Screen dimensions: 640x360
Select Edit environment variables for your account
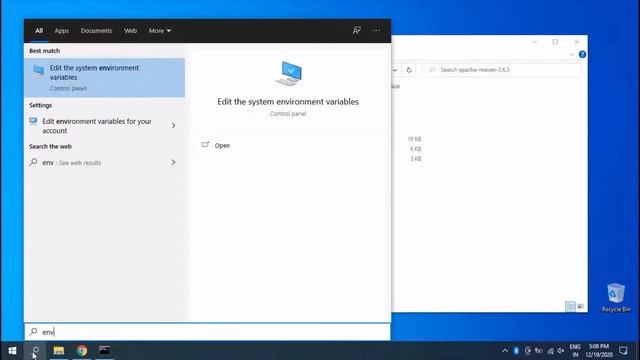click(x=96, y=126)
